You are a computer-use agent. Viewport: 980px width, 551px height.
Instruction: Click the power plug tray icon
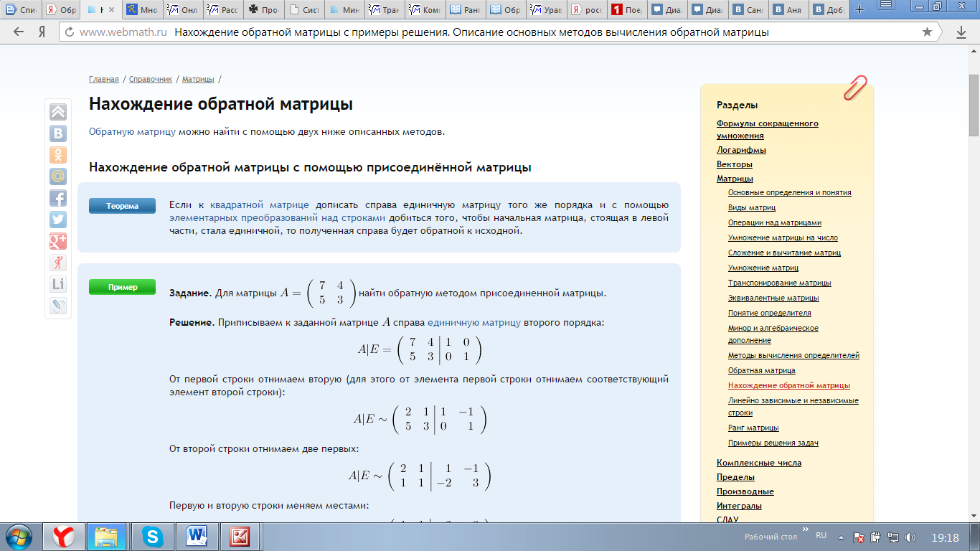pyautogui.click(x=876, y=537)
